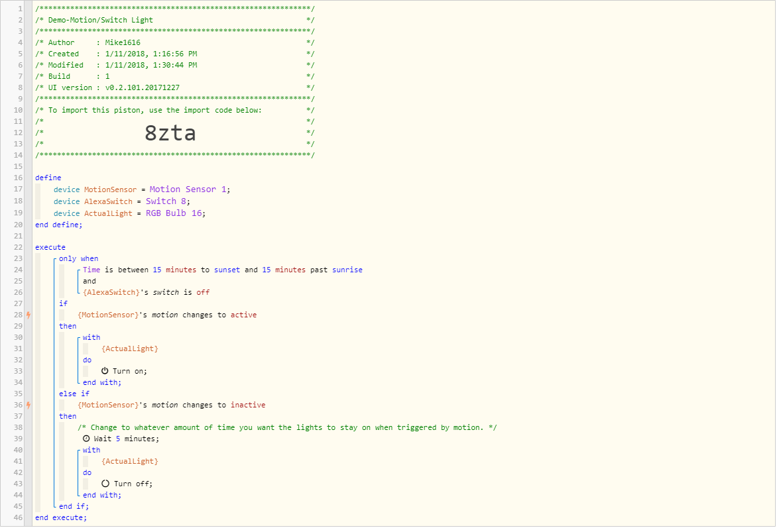Click the first then keyword on line 29
The height and width of the screenshot is (532, 781).
[68, 327]
